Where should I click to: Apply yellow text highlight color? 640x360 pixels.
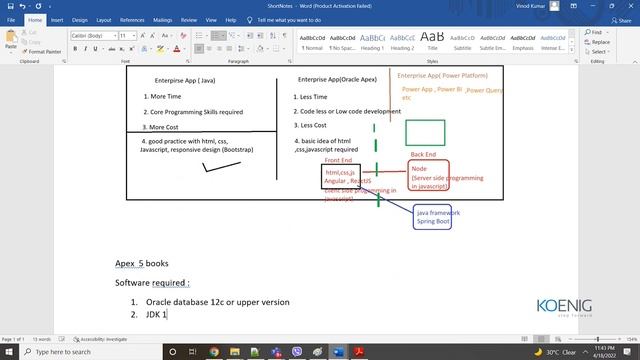[x=160, y=49]
